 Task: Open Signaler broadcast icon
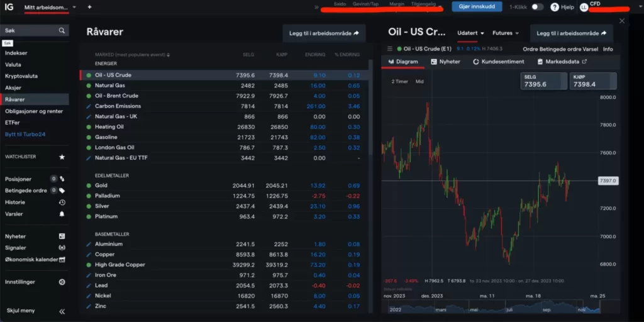[x=62, y=248]
